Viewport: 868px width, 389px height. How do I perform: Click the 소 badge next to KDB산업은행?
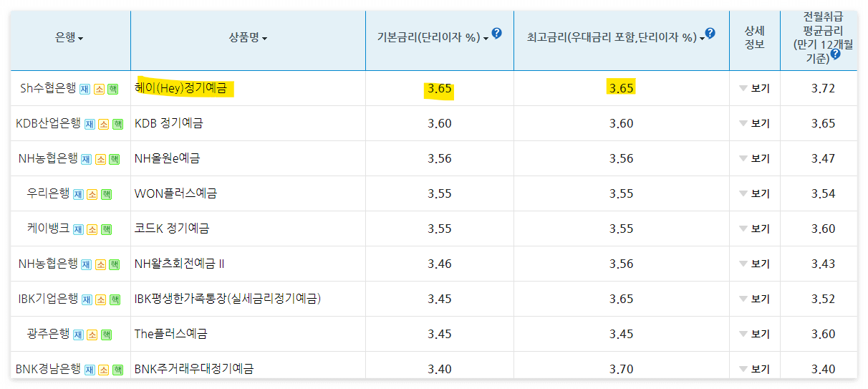[x=103, y=125]
